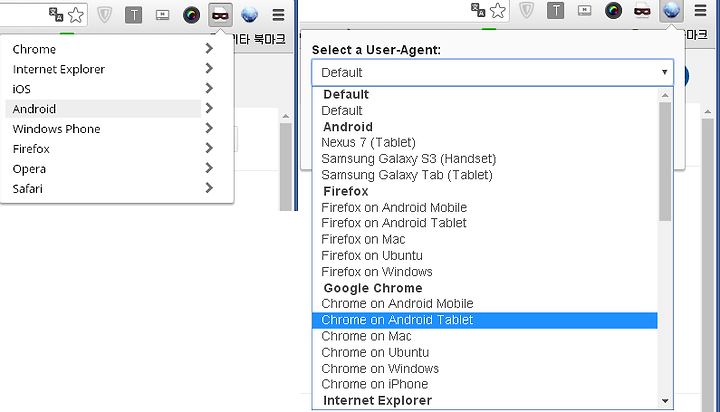
Task: Open the hamburger menu in left browser
Action: [278, 15]
